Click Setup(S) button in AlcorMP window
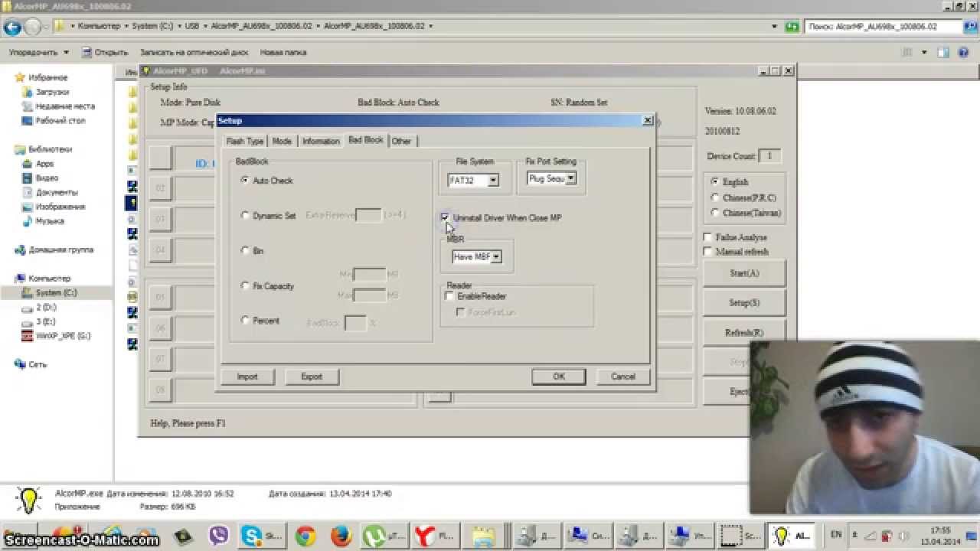Screen dimensions: 980x551 [744, 303]
